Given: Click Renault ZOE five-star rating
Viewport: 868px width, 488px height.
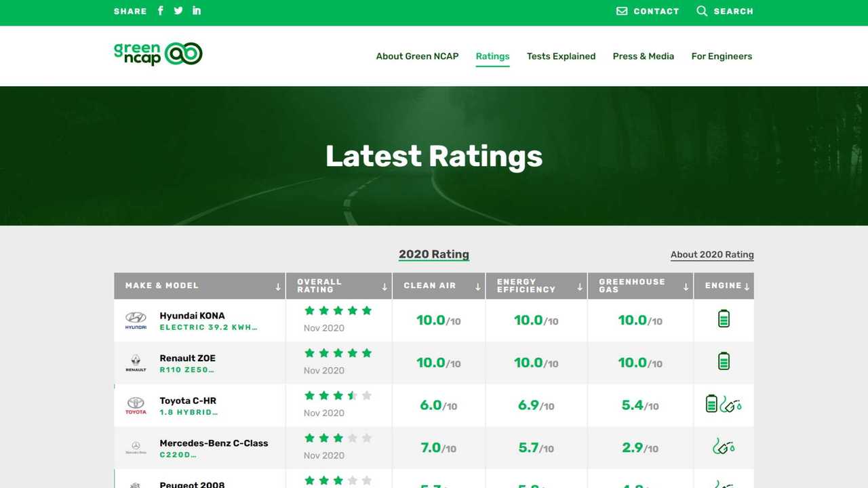Looking at the screenshot, I should point(338,353).
